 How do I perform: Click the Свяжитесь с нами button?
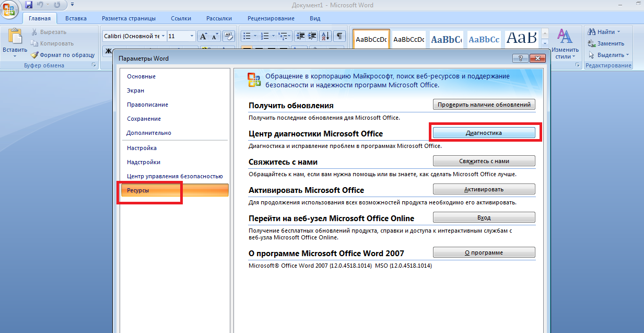[x=484, y=161]
